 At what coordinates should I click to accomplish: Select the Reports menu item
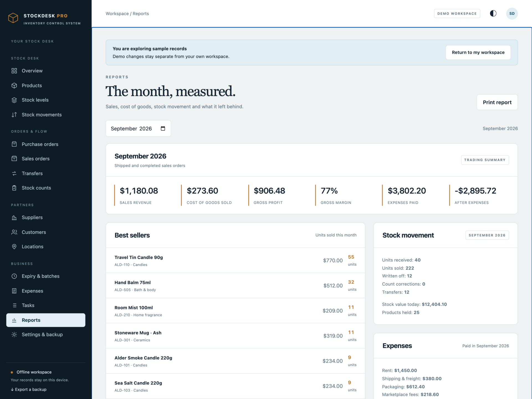tap(46, 320)
